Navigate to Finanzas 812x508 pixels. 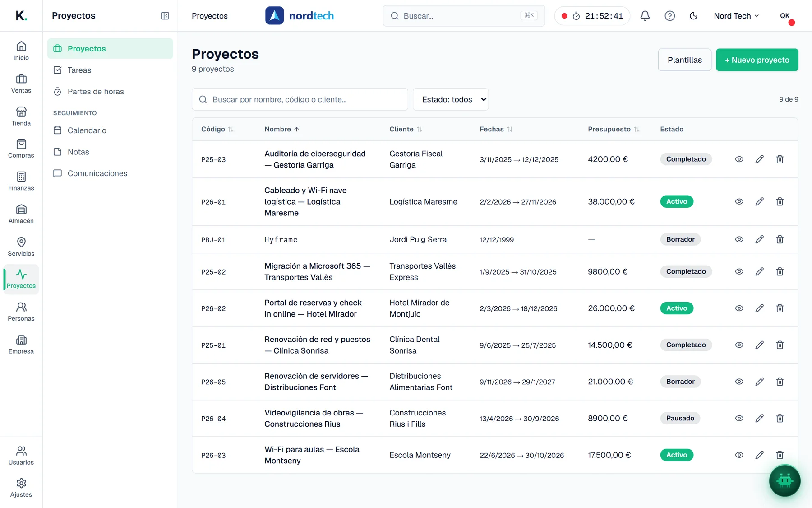[x=21, y=182]
